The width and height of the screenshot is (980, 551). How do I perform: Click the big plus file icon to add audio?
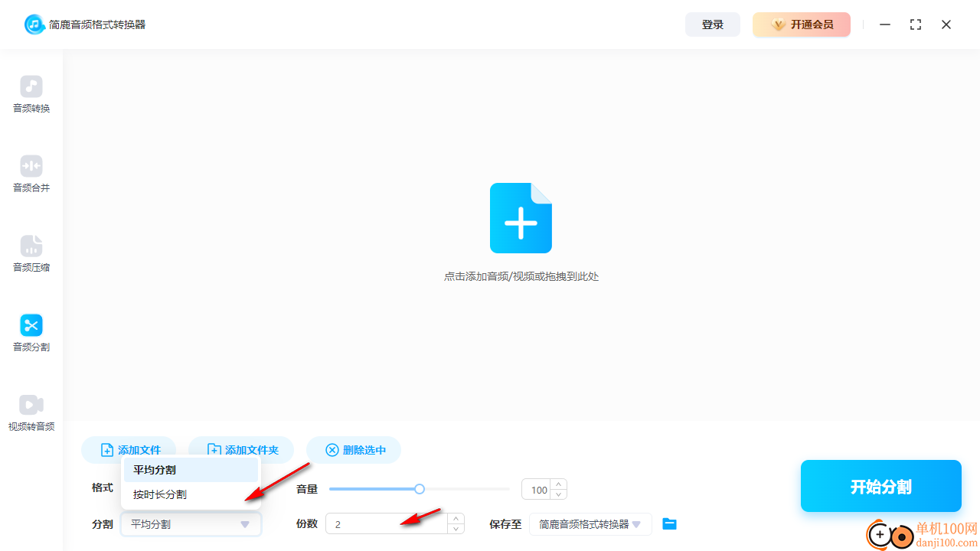521,218
